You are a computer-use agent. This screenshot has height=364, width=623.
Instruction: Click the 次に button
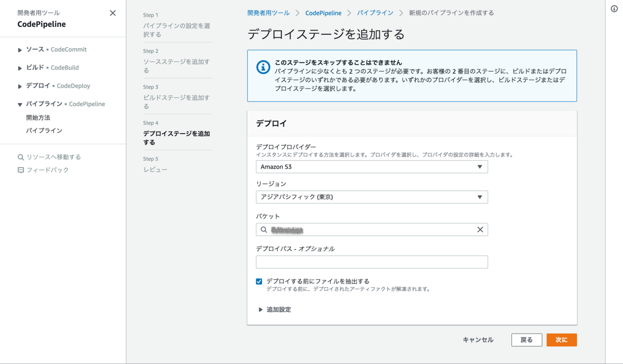tap(562, 340)
